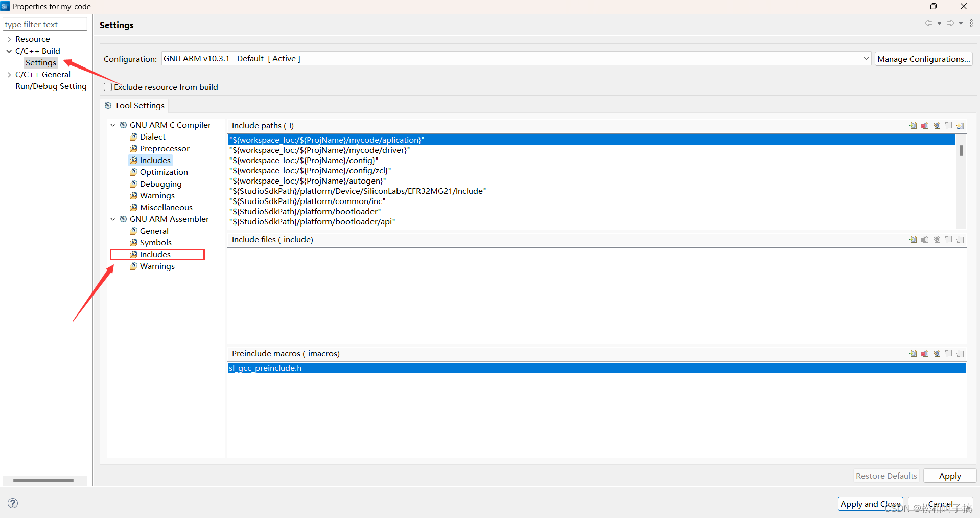Image resolution: width=980 pixels, height=518 pixels.
Task: Click Add icon for Preinclude macros
Action: coord(914,353)
